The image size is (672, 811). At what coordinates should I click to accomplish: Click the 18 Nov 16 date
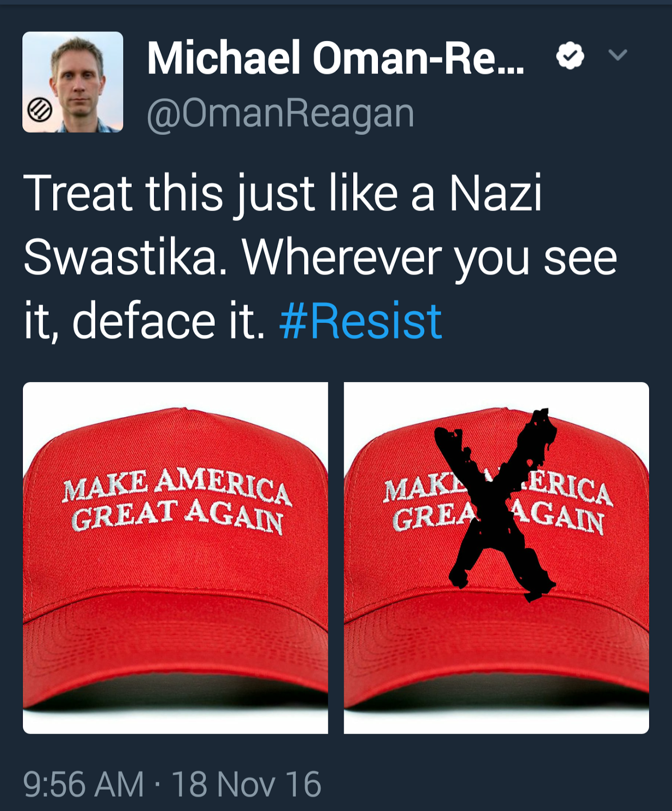point(246,784)
